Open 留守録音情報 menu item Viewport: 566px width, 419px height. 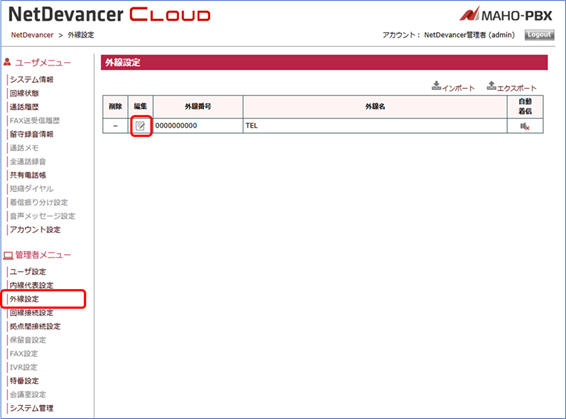[x=32, y=134]
